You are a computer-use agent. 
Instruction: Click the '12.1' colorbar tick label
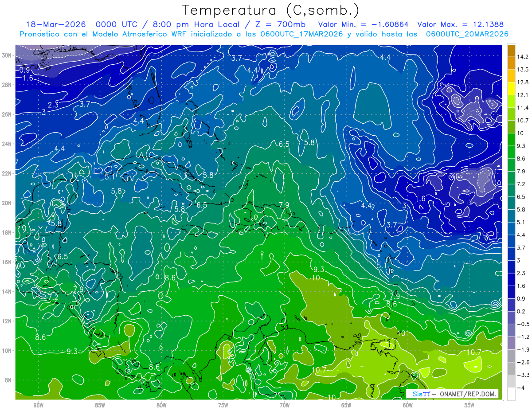(523, 95)
